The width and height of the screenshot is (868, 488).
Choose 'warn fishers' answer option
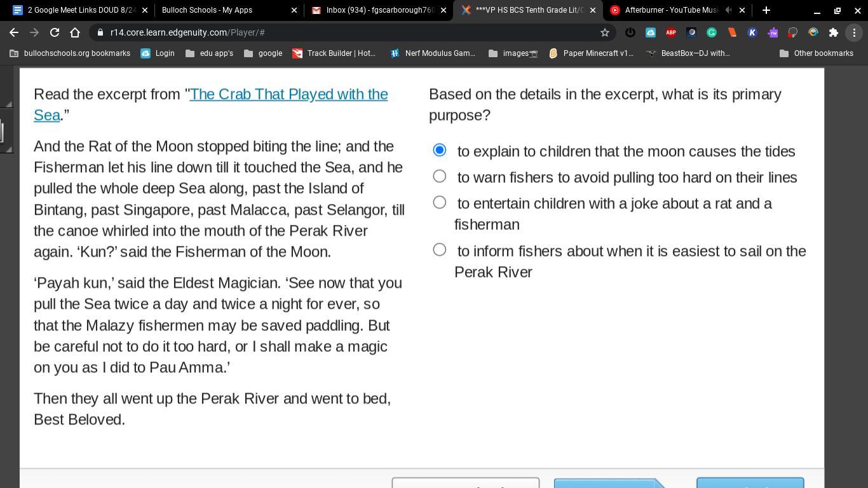click(439, 177)
